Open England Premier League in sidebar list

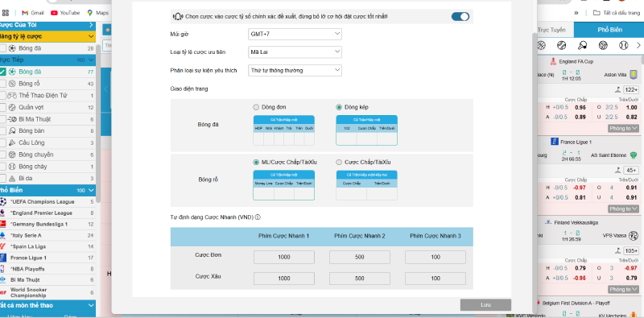point(41,213)
